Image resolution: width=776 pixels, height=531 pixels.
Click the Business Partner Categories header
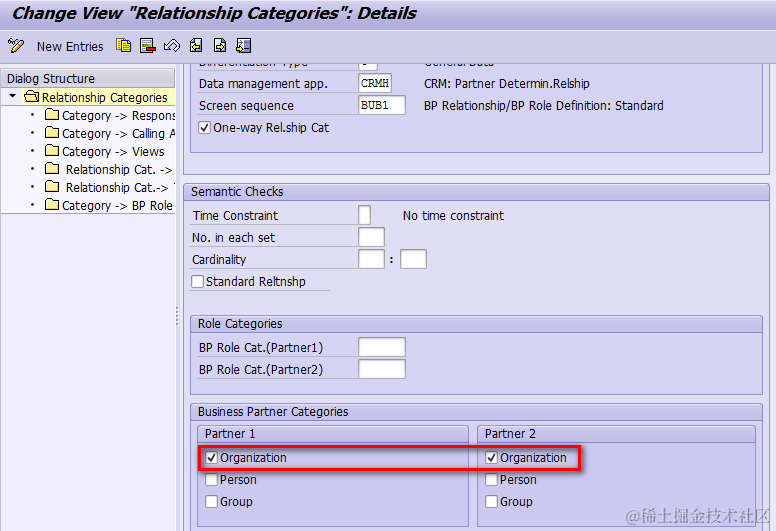coord(273,412)
